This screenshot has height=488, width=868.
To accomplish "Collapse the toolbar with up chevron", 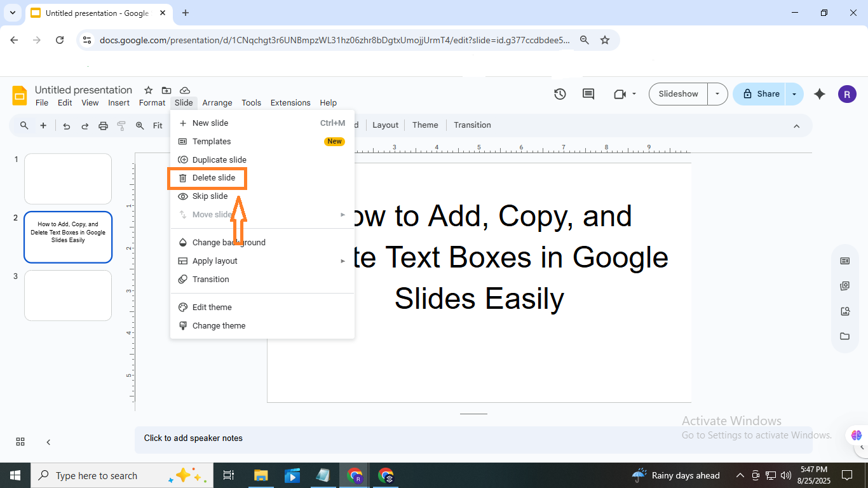I will coord(796,126).
